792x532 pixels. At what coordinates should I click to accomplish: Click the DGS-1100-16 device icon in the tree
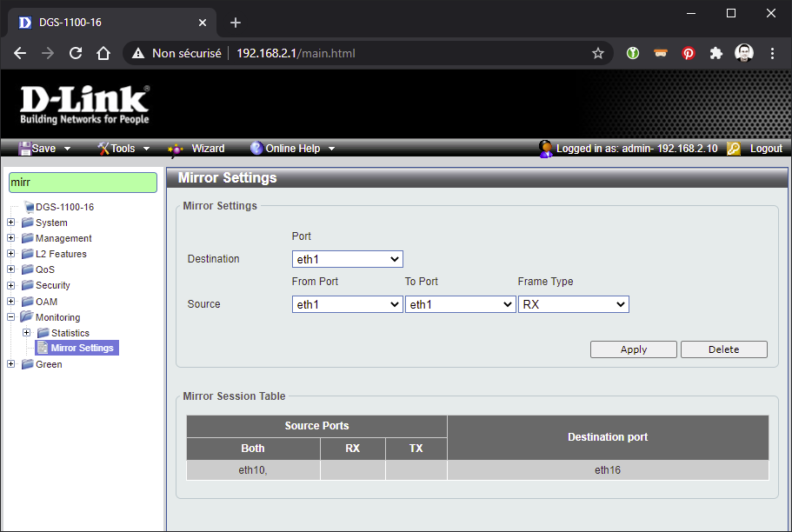pos(29,207)
